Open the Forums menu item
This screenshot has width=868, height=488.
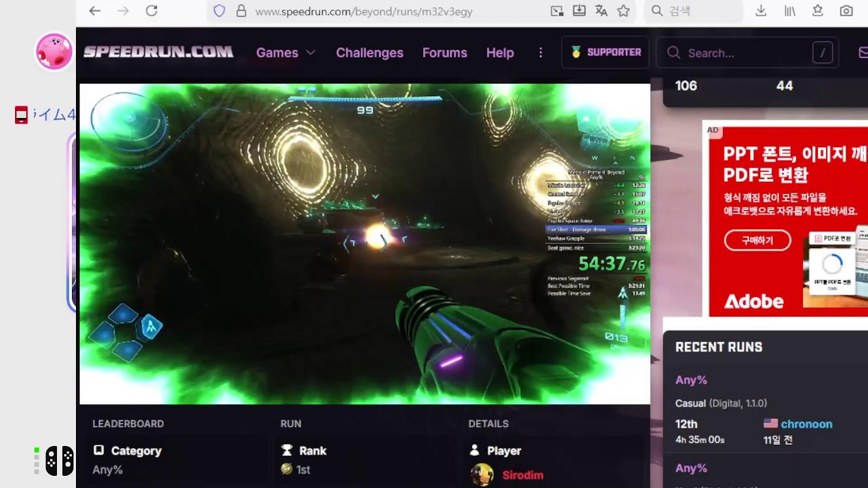pyautogui.click(x=445, y=53)
